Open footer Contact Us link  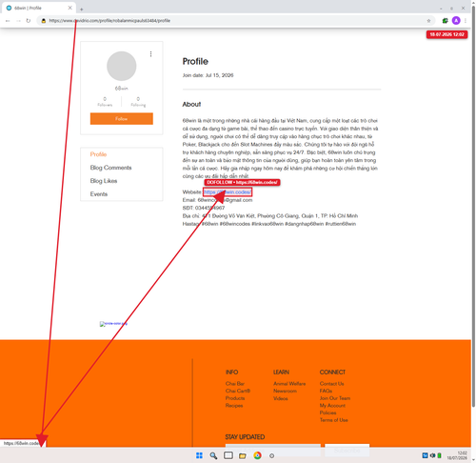click(x=331, y=384)
